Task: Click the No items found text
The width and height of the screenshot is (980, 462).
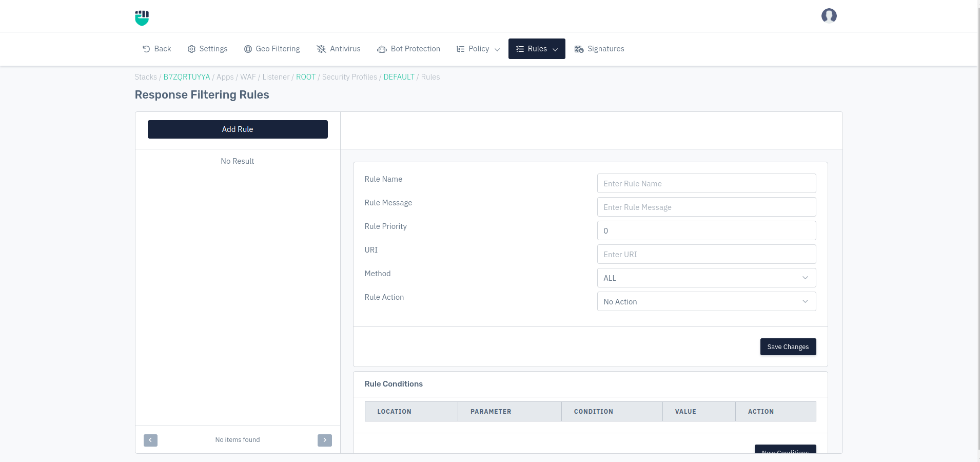Action: point(238,440)
